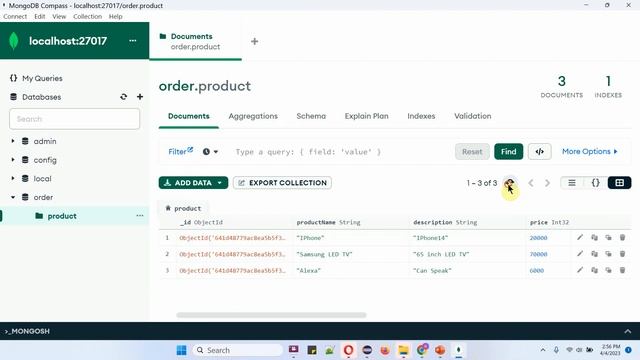640x360 pixels.
Task: Click the taskbar Search box
Action: click(x=238, y=350)
